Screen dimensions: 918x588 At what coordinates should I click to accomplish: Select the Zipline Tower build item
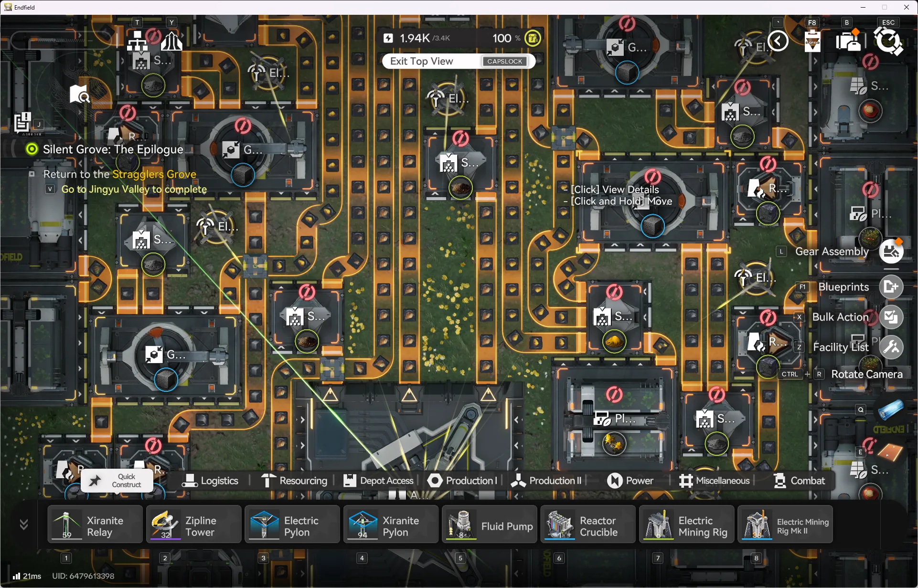193,525
